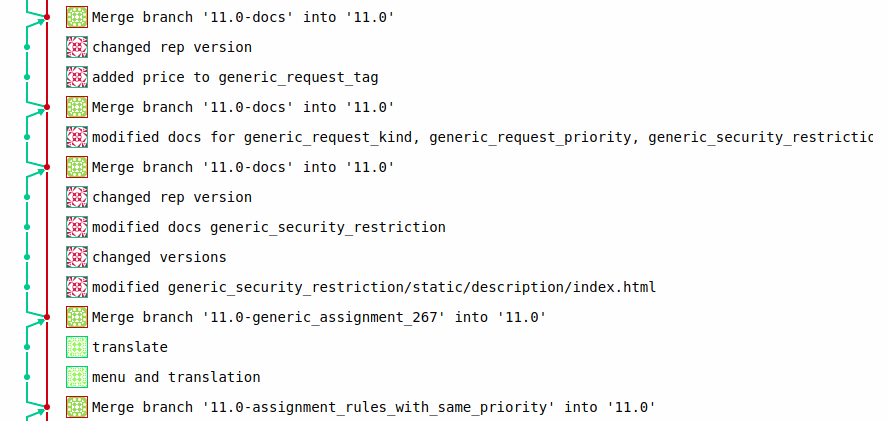Viewport: 889px width, 421px height.
Task: Click avatar of '11.0-generic_assignment_267' merge commit
Action: (x=77, y=317)
